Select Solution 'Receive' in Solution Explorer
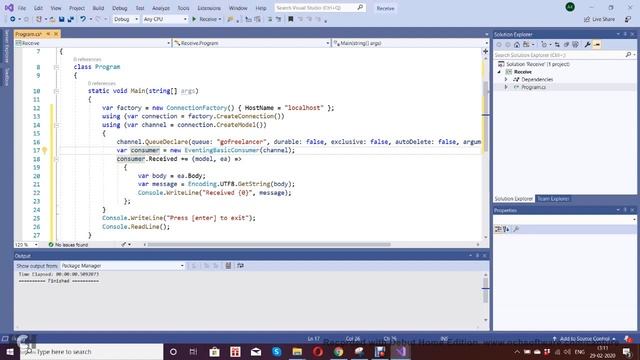Screen dimensions: 640x360 click(x=534, y=64)
